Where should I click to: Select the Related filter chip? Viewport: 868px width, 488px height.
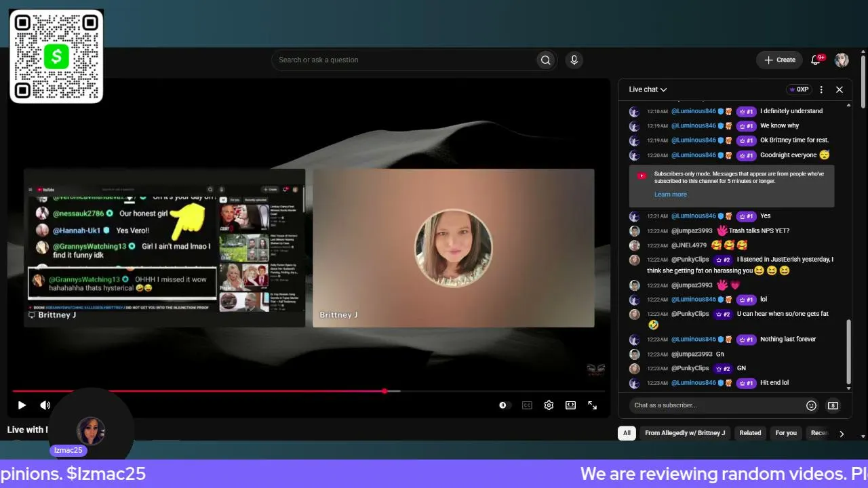750,433
